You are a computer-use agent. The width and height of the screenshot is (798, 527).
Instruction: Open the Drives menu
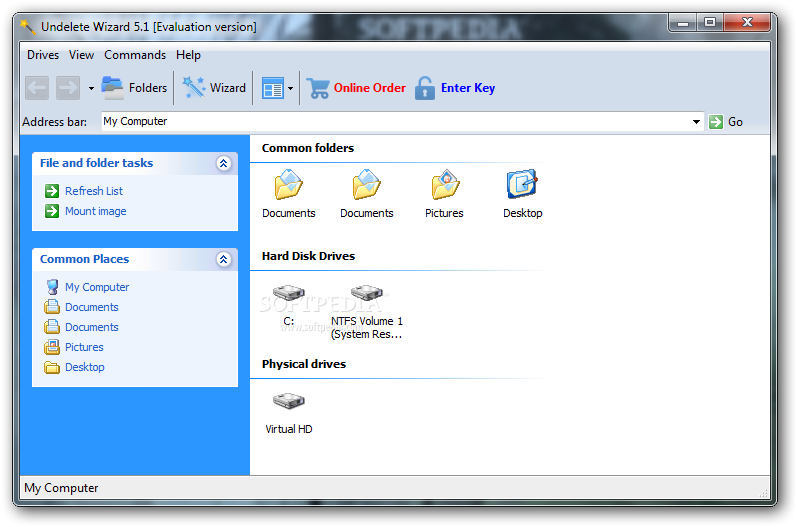43,55
